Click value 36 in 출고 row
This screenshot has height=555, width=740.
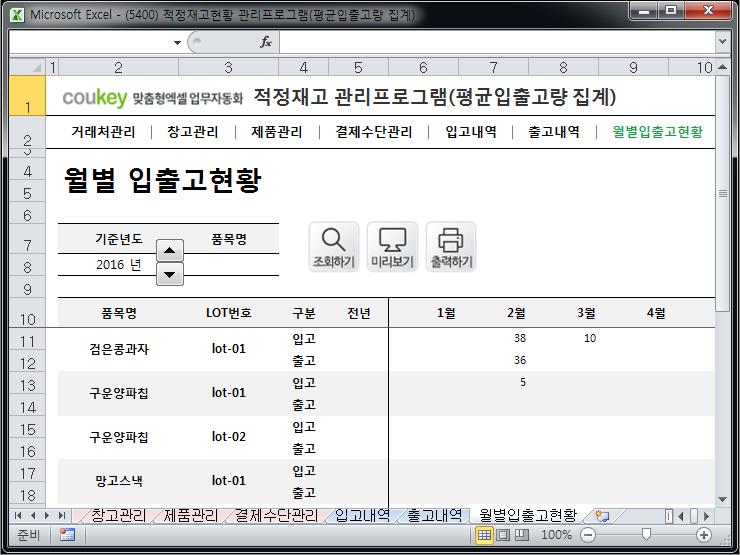520,360
